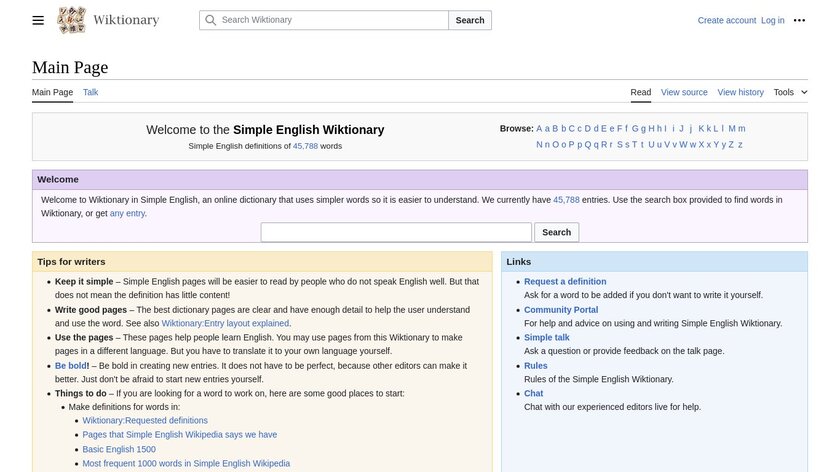Open Wiktionary:Requested definitions link

tap(145, 421)
